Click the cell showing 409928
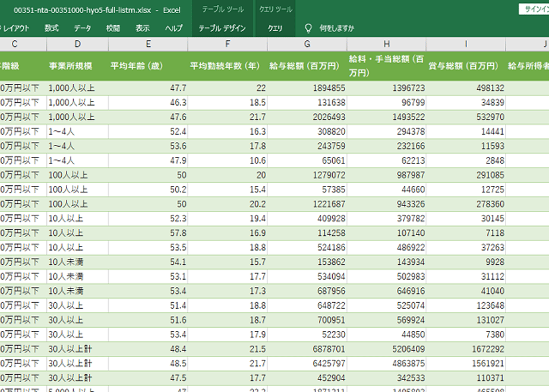This screenshot has height=392, width=549. 307,219
